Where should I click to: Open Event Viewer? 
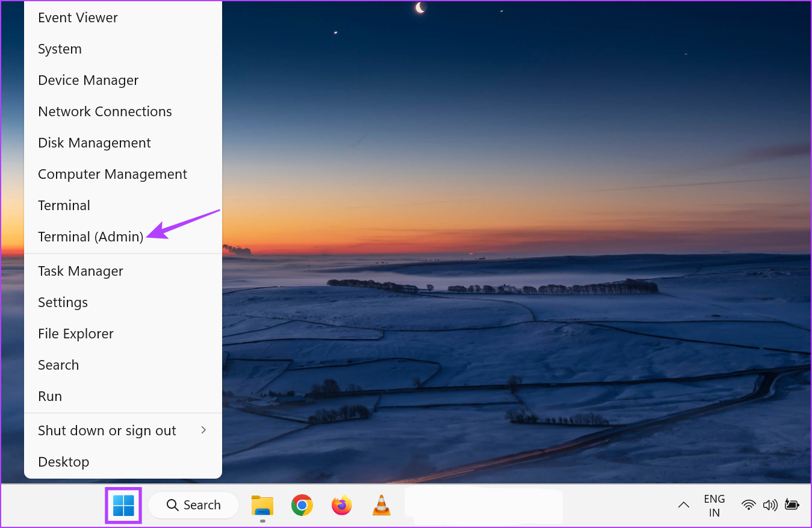point(78,17)
